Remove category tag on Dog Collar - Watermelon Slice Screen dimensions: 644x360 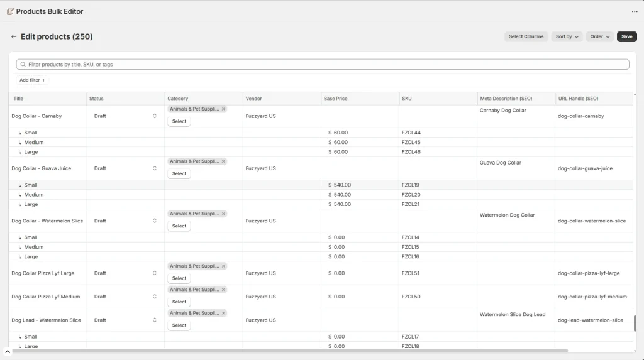point(223,214)
